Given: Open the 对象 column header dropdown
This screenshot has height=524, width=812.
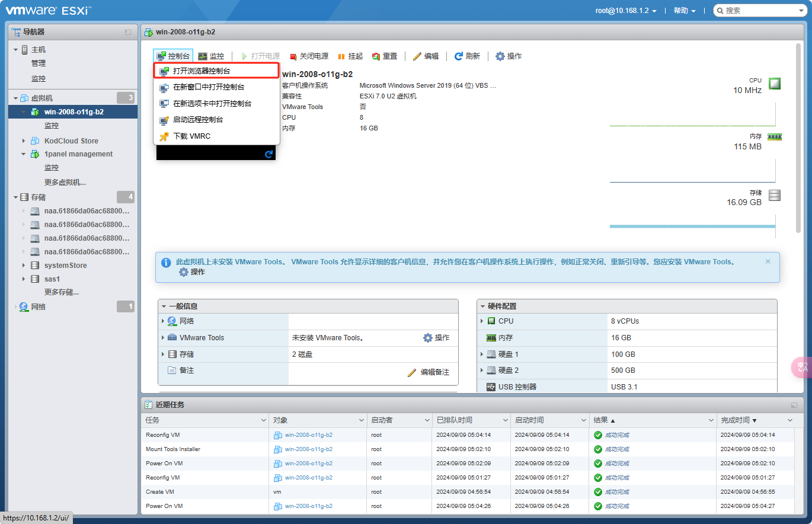Looking at the screenshot, I should point(362,420).
